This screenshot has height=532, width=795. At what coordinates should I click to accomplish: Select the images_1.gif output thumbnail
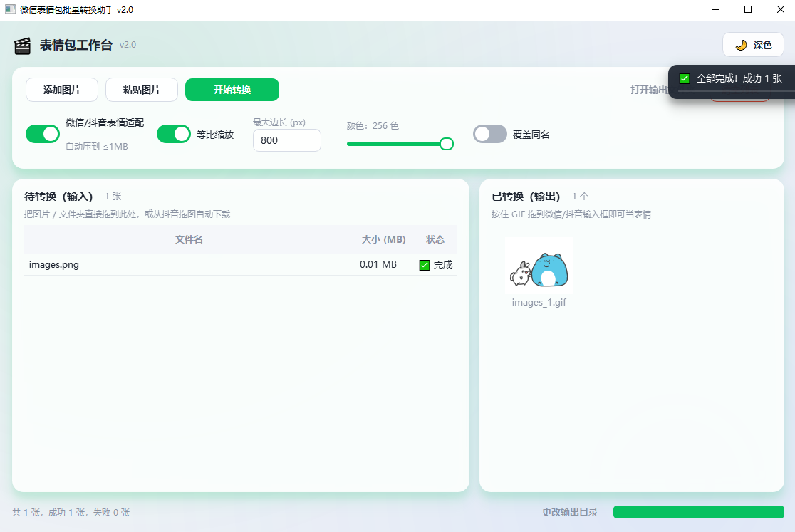(539, 266)
